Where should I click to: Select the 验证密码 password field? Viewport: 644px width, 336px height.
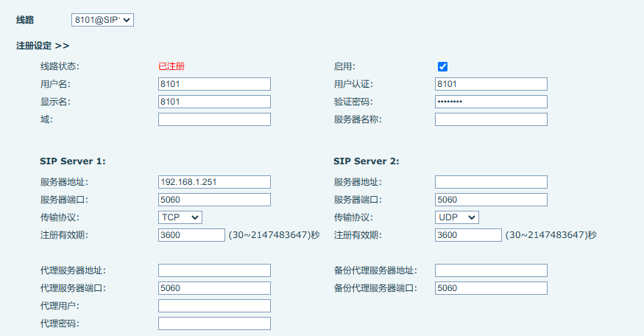(491, 102)
